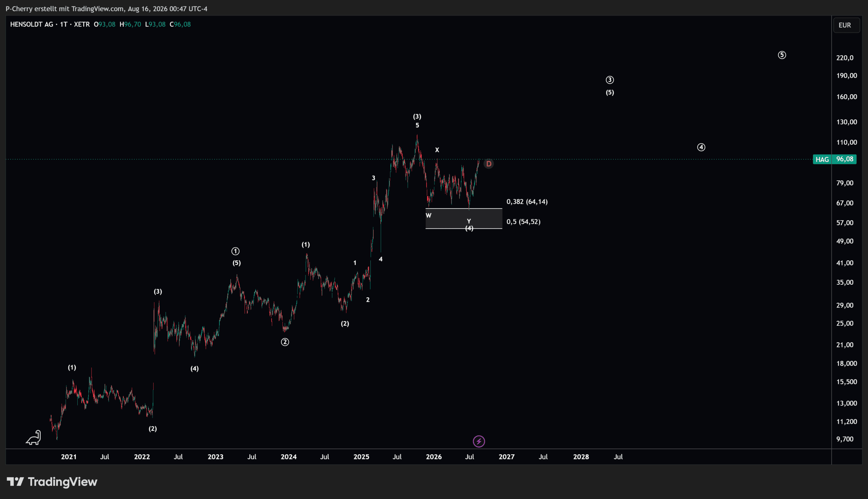Click the 2025 label on time axis

[x=361, y=457]
